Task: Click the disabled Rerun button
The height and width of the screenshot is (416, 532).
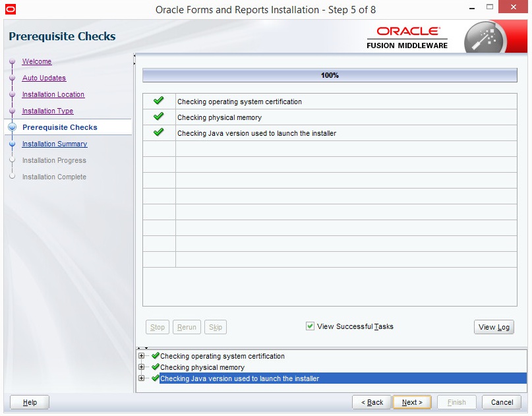Action: coord(187,327)
